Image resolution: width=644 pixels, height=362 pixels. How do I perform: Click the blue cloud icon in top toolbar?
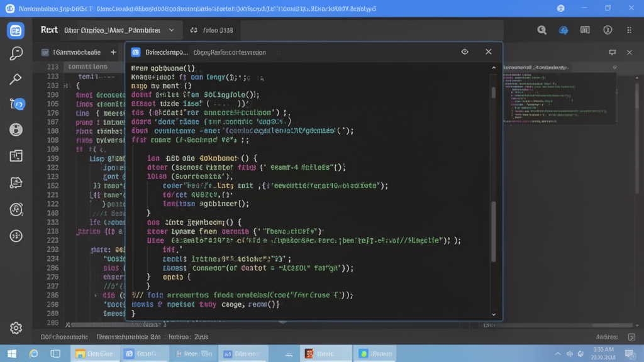pyautogui.click(x=563, y=30)
